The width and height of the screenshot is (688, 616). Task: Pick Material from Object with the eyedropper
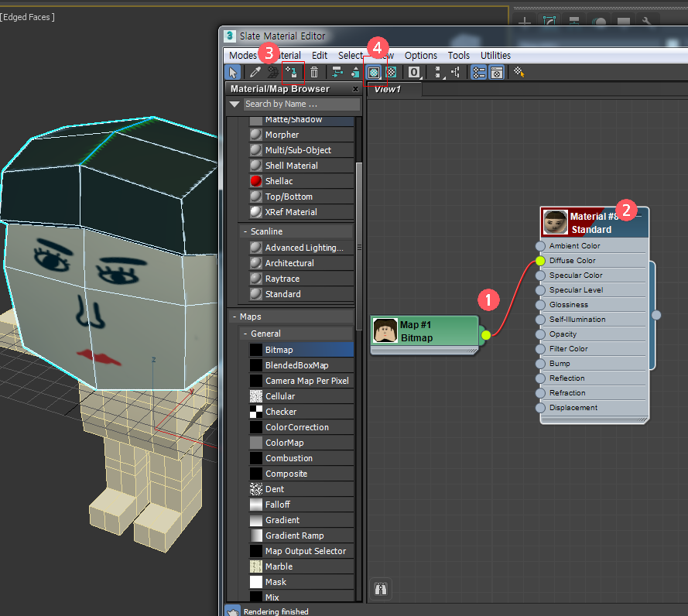(255, 72)
